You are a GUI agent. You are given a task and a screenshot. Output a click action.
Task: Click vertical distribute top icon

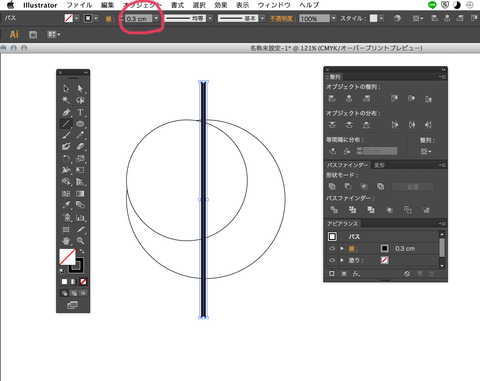click(332, 125)
